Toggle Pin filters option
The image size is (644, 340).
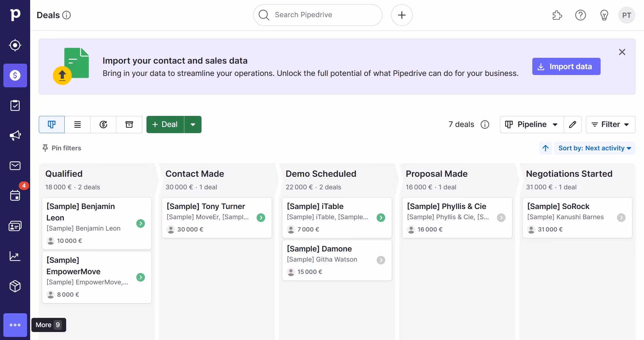[62, 148]
